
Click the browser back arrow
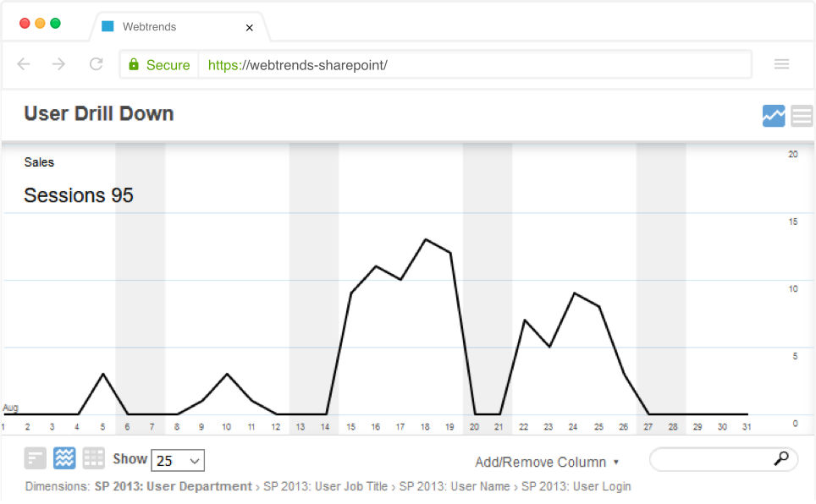(24, 64)
